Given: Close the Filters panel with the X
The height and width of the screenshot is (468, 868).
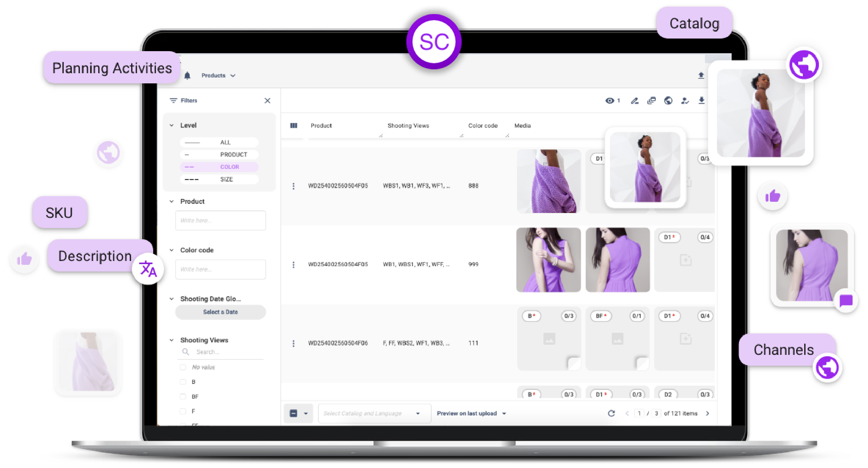Looking at the screenshot, I should [x=267, y=101].
